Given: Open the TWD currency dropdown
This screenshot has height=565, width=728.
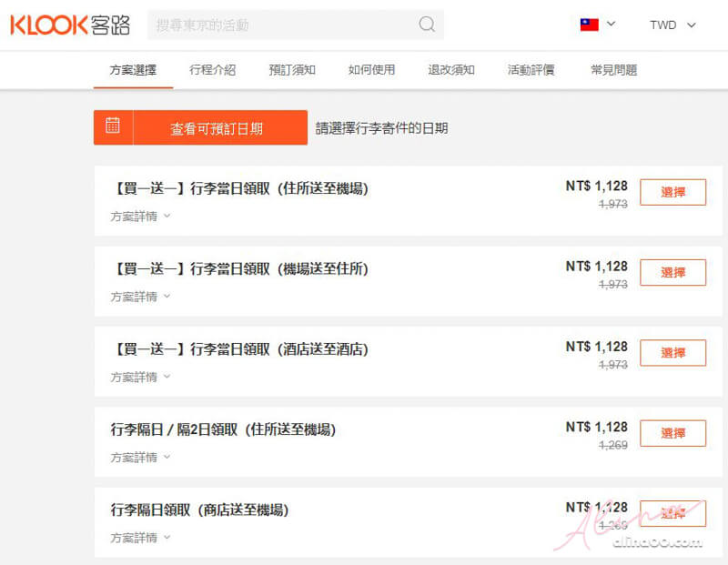Looking at the screenshot, I should (672, 25).
